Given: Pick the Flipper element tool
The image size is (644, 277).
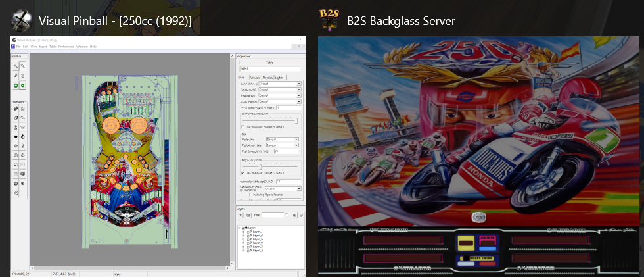Looking at the screenshot, I should pos(23,117).
